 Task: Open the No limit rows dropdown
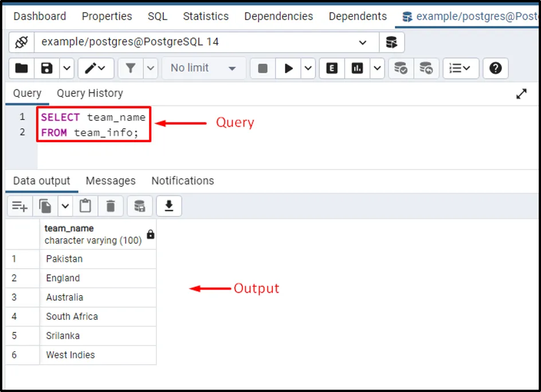pyautogui.click(x=203, y=68)
